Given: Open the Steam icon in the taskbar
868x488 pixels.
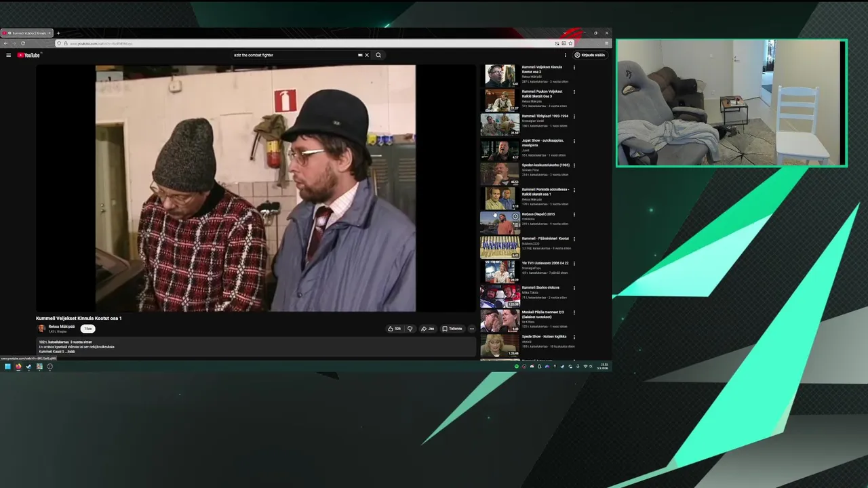Looking at the screenshot, I should 28,367.
